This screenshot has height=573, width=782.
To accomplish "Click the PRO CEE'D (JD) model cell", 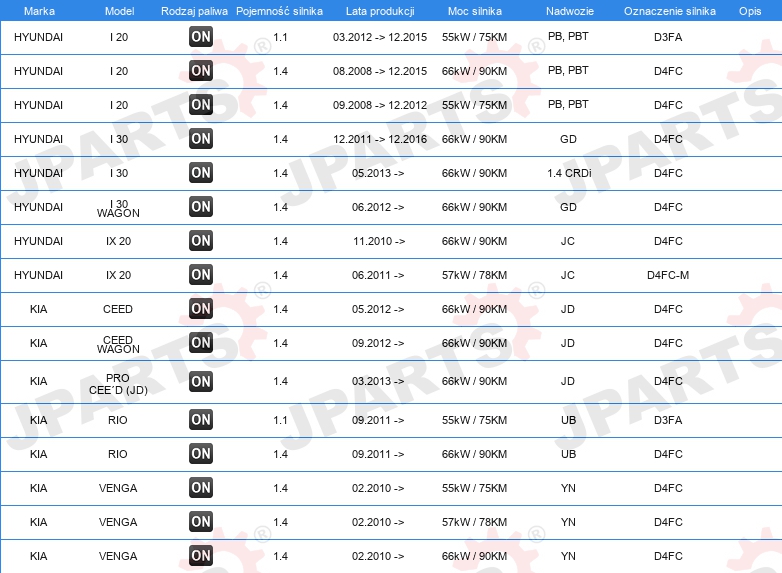I will (x=118, y=384).
